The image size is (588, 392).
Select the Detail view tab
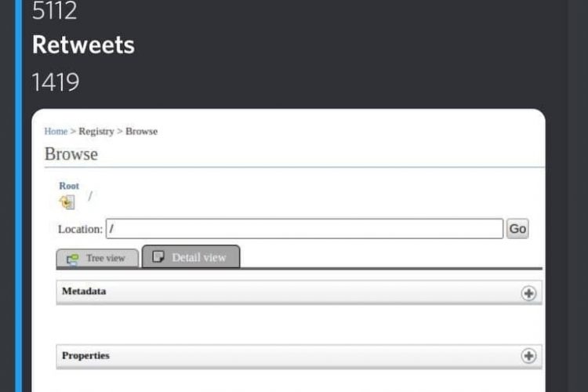click(191, 256)
